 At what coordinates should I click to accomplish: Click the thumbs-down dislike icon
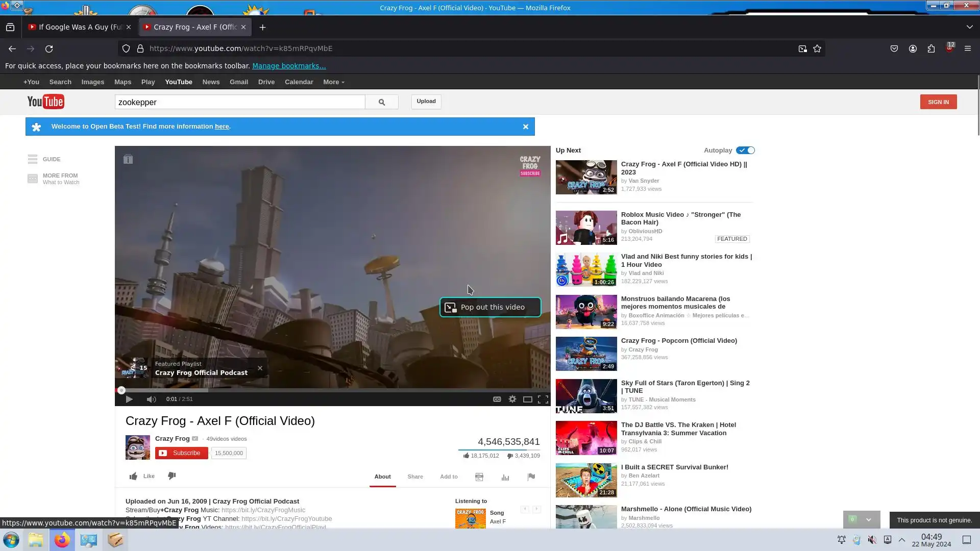tap(172, 476)
